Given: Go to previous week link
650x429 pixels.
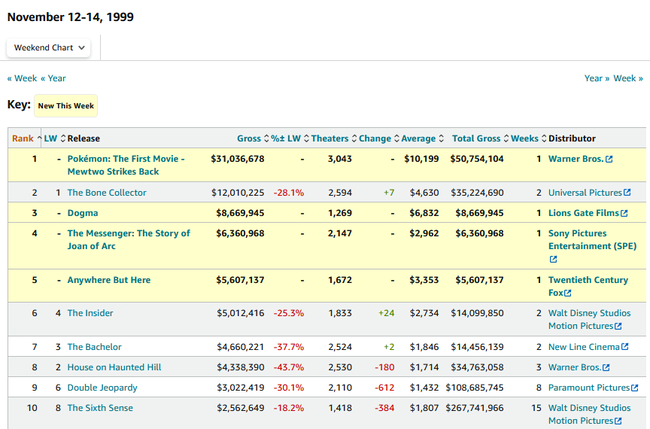Looking at the screenshot, I should point(22,78).
